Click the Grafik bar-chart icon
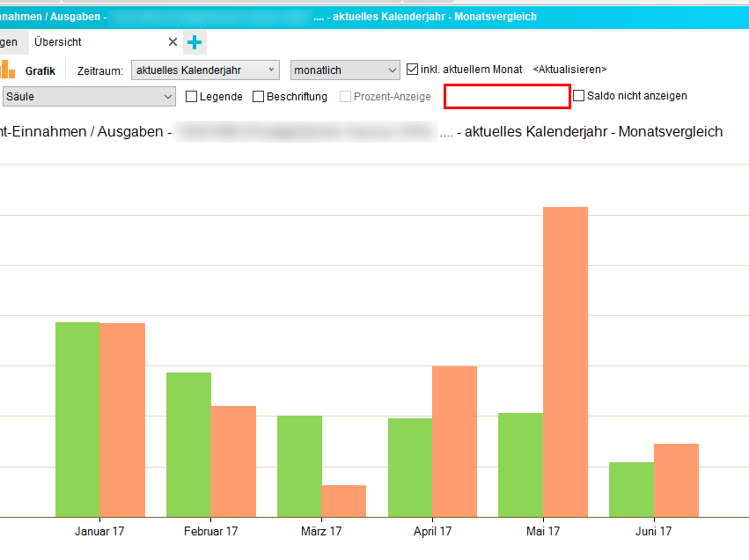749x560 pixels. (8, 70)
